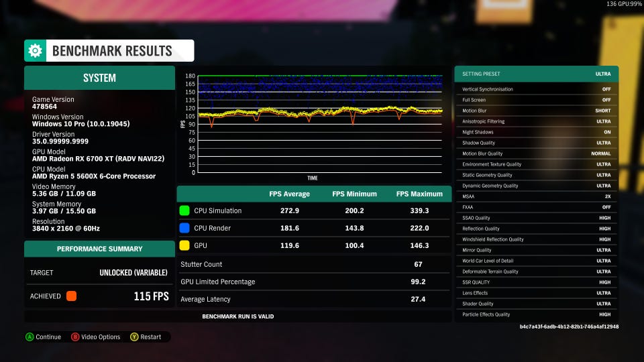Click the CPU Render minimum 143.8

(354, 228)
